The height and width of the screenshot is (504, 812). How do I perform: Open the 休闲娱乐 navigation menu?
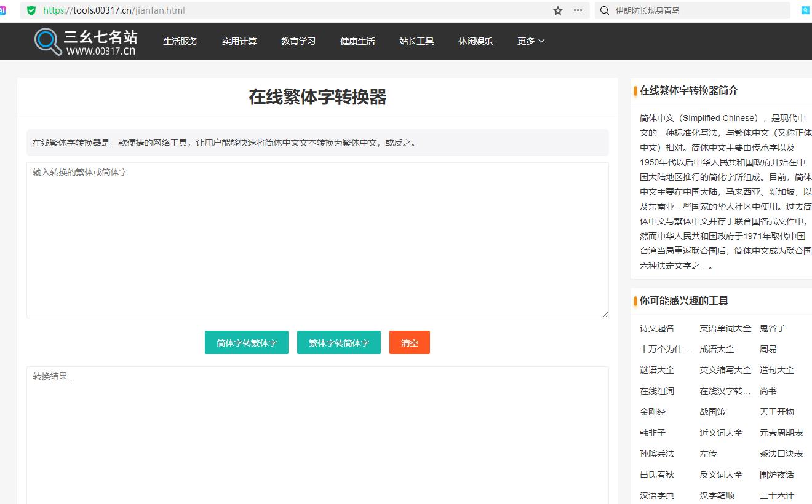tap(476, 41)
